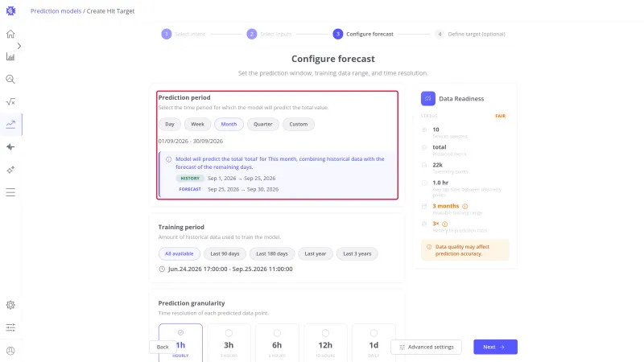Open the prediction models trend icon

[x=10, y=125]
